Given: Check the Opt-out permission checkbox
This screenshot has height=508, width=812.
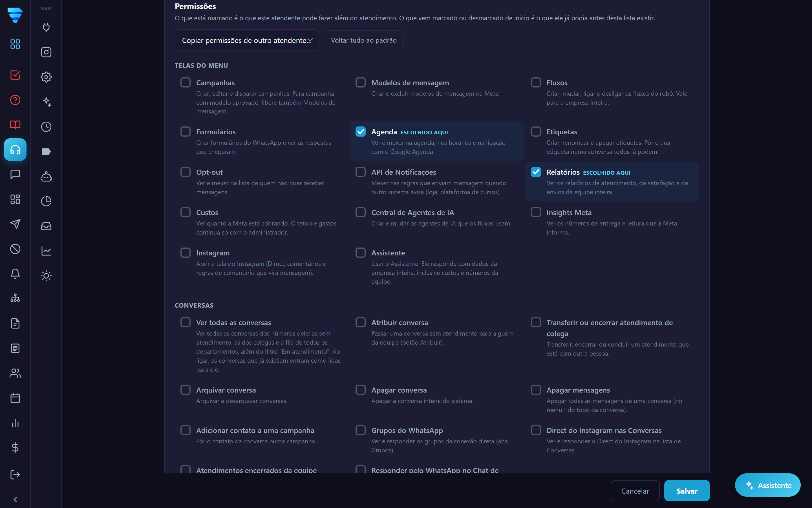Looking at the screenshot, I should tap(185, 172).
